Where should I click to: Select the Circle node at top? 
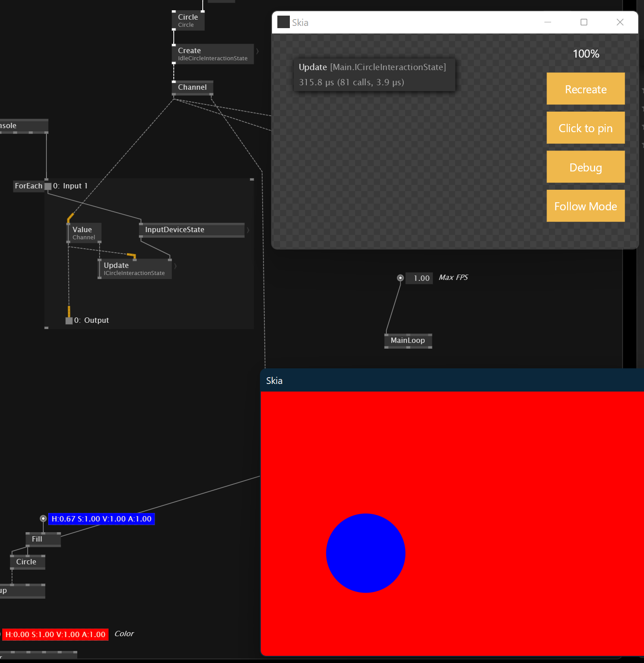[x=188, y=21]
